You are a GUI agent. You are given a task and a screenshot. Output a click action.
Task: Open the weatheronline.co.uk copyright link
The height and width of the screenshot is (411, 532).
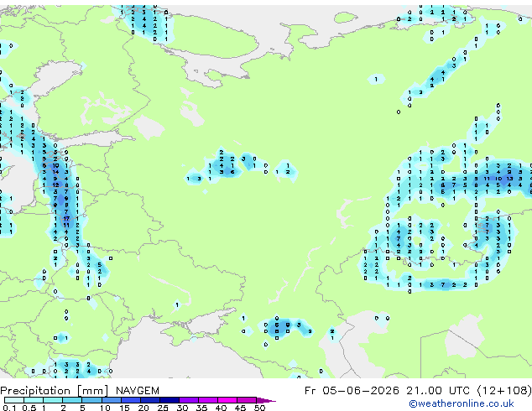tap(462, 403)
